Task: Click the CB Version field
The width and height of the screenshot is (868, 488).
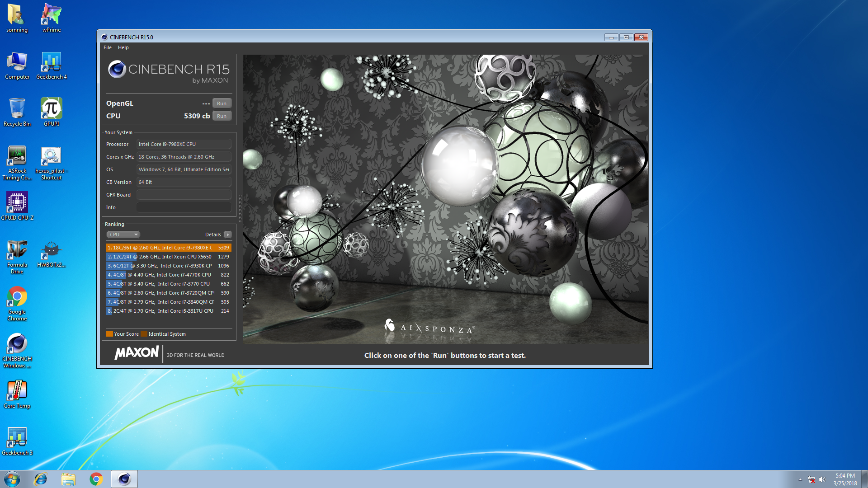Action: (184, 182)
